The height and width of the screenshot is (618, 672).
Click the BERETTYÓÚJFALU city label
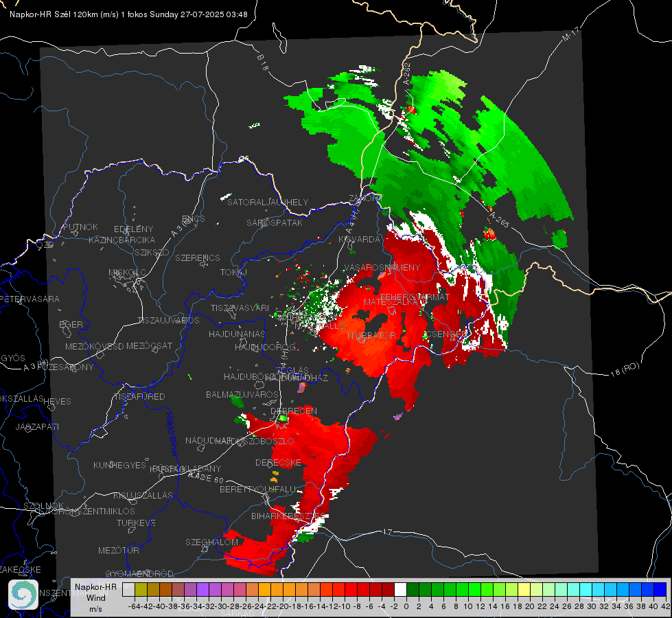click(x=257, y=490)
